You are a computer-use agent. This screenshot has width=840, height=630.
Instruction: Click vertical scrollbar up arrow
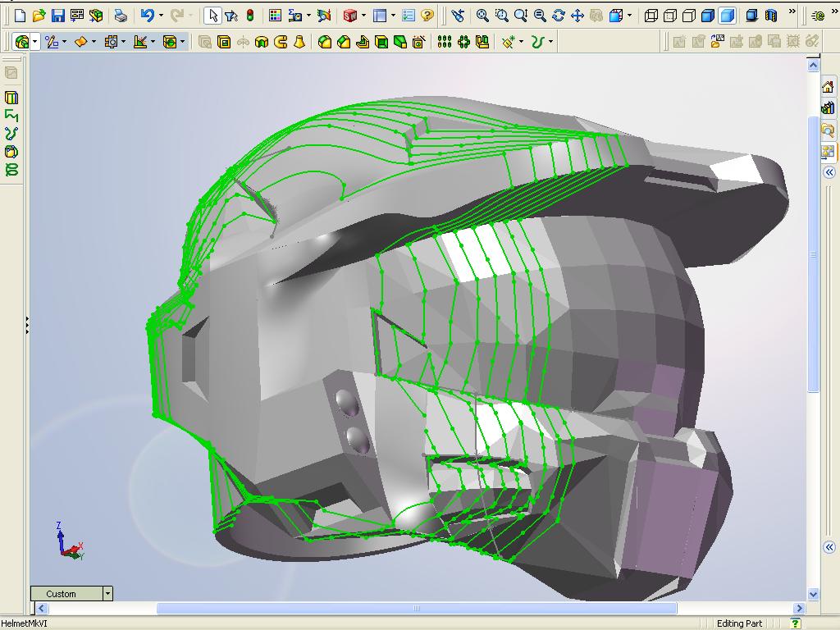813,66
